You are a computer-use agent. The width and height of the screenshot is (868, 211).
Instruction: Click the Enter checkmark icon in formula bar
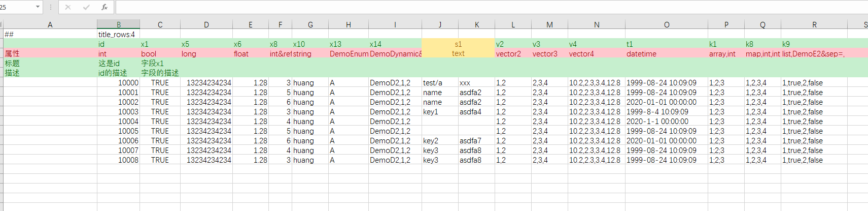click(x=86, y=7)
